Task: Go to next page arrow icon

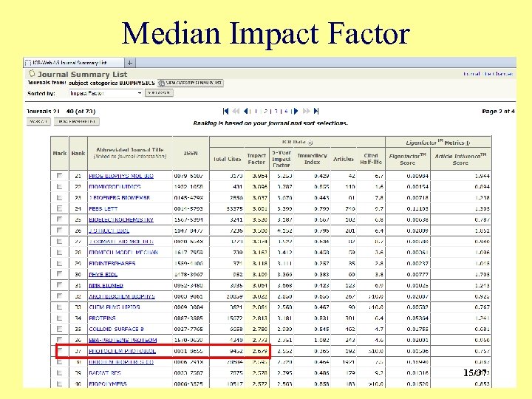Action: (x=296, y=111)
